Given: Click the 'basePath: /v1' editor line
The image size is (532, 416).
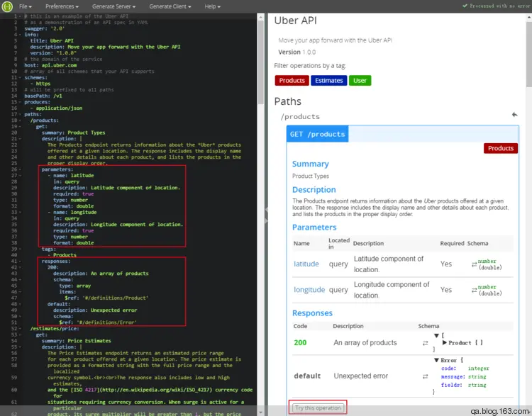Looking at the screenshot, I should [43, 96].
